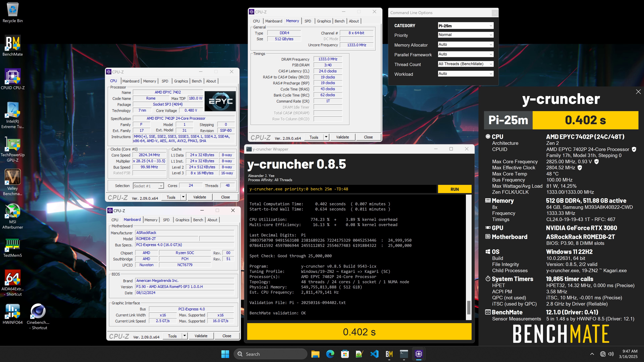The height and width of the screenshot is (362, 644).
Task: Open File Explorer from taskbar
Action: (x=315, y=354)
